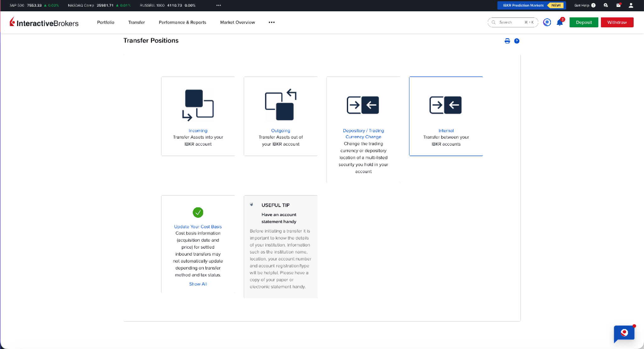Image resolution: width=644 pixels, height=349 pixels.
Task: Open the notifications bell
Action: pos(560,22)
